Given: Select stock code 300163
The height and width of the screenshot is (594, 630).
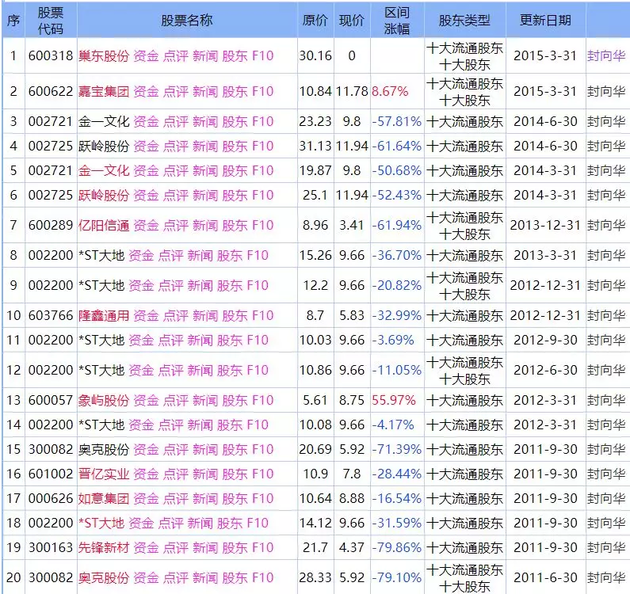Looking at the screenshot, I should pyautogui.click(x=51, y=547).
